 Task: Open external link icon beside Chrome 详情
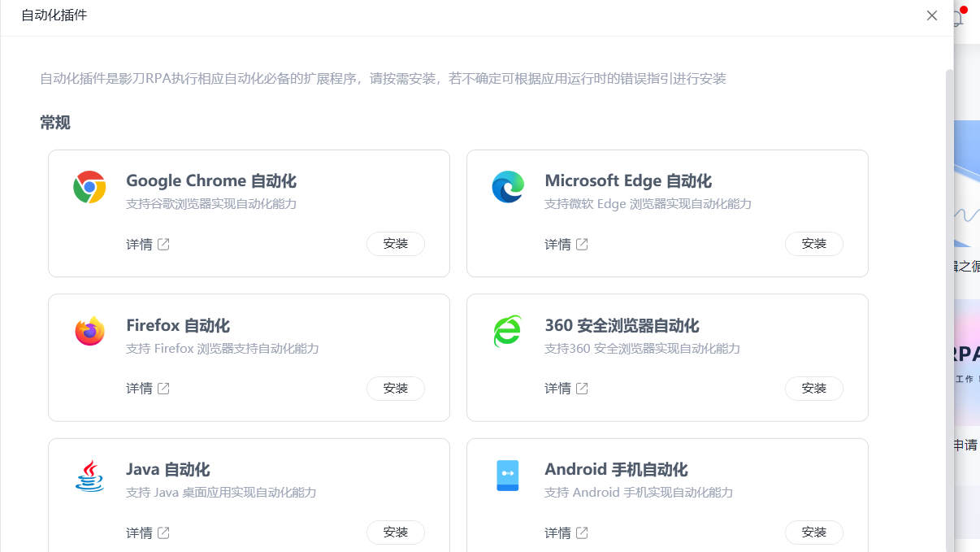coord(163,244)
